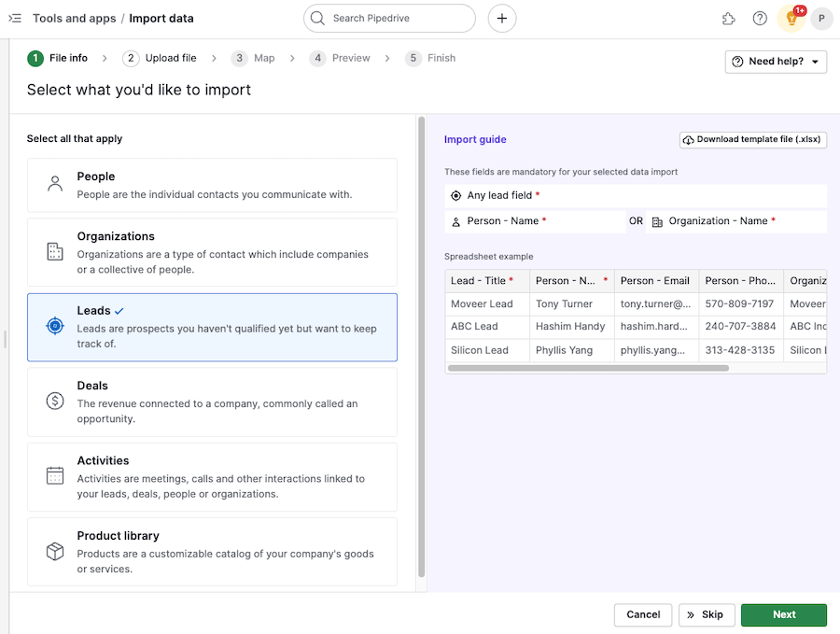840x634 pixels.
Task: Open the quick add plus button
Action: [502, 19]
